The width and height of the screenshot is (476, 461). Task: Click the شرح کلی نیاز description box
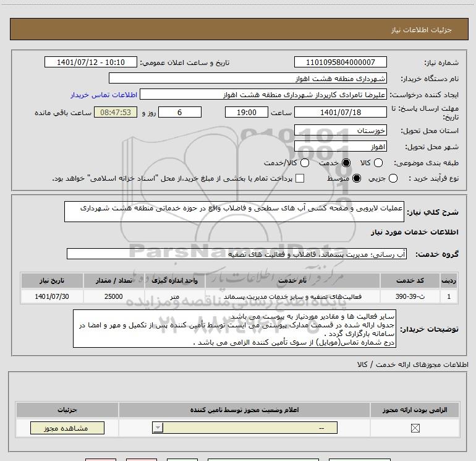point(234,212)
